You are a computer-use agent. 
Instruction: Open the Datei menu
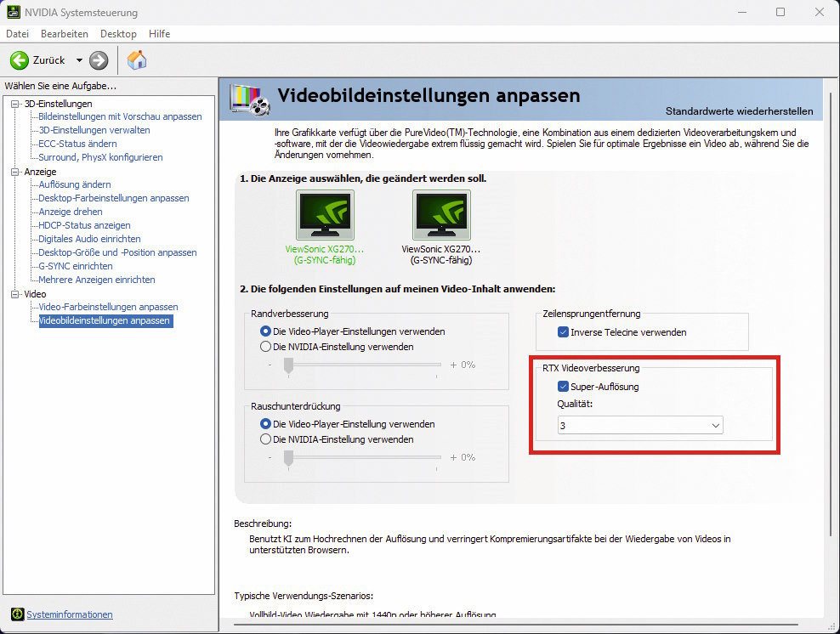17,34
